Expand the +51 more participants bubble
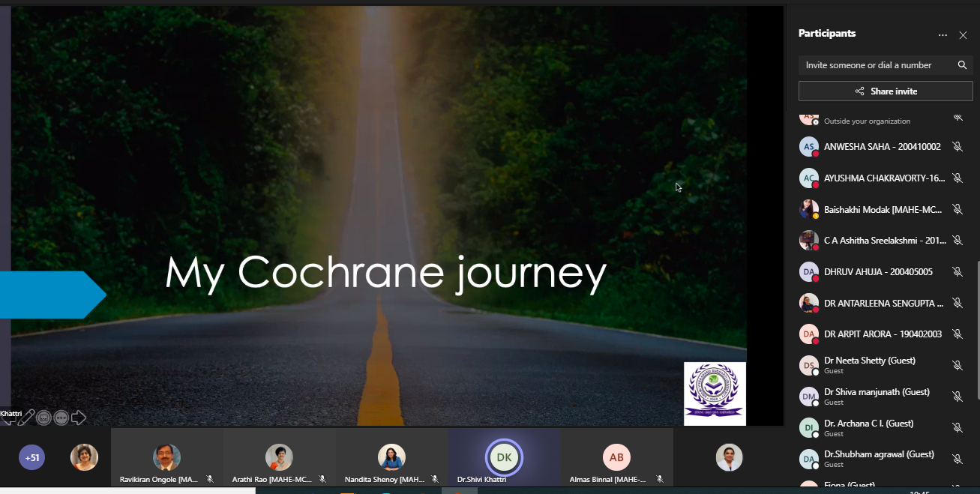 pyautogui.click(x=32, y=457)
